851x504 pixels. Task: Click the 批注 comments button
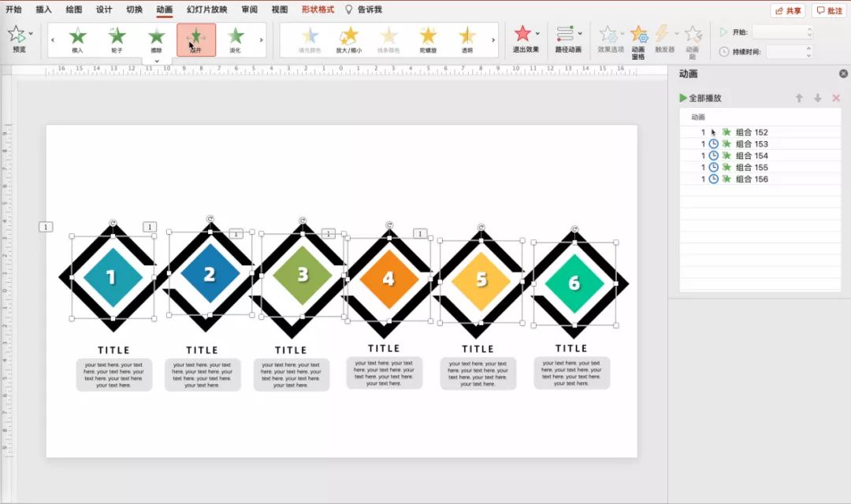[830, 10]
